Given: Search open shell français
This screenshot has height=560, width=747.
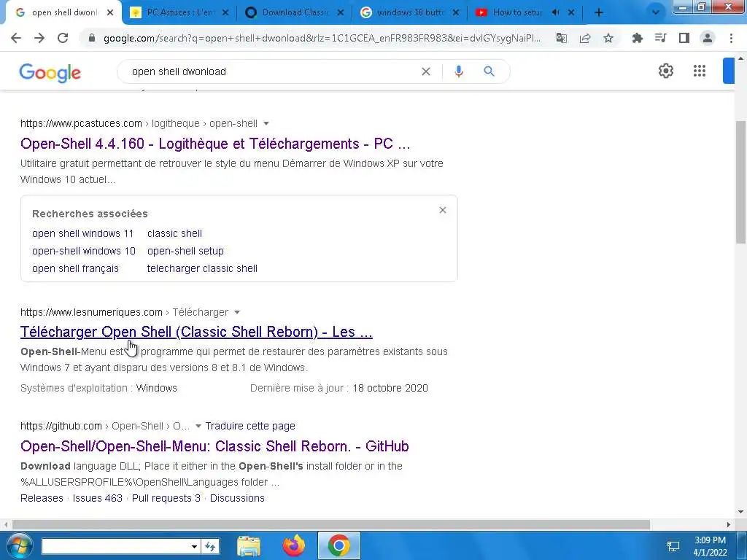Looking at the screenshot, I should (x=75, y=268).
